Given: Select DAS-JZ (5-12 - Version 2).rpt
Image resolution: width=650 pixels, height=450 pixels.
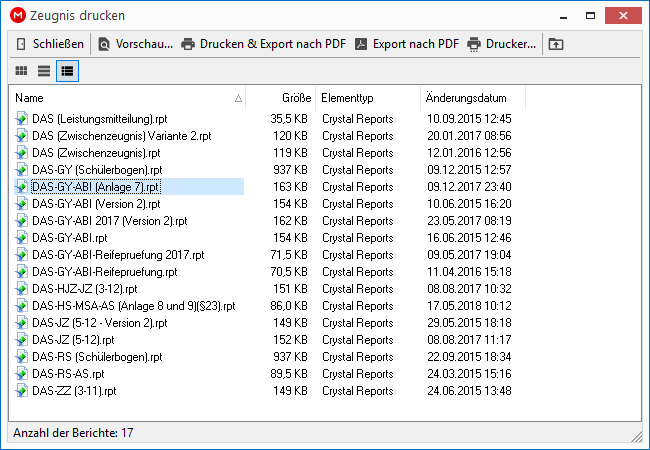Looking at the screenshot, I should [x=99, y=323].
